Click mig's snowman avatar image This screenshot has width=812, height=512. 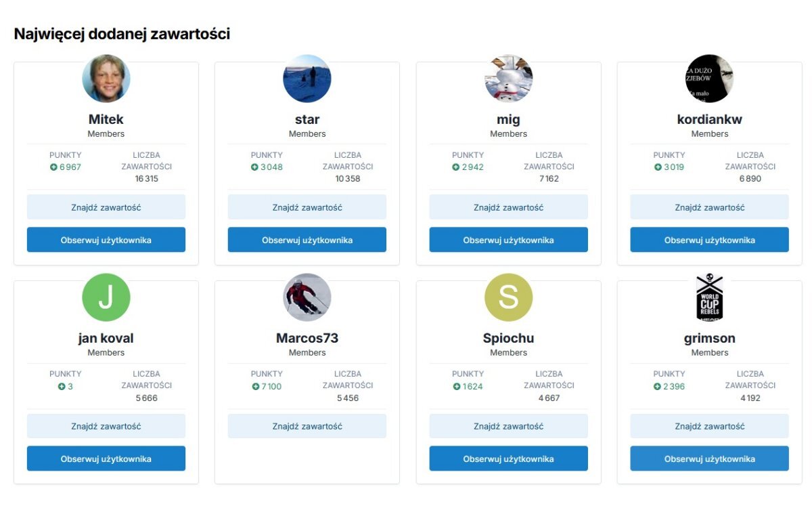(509, 79)
